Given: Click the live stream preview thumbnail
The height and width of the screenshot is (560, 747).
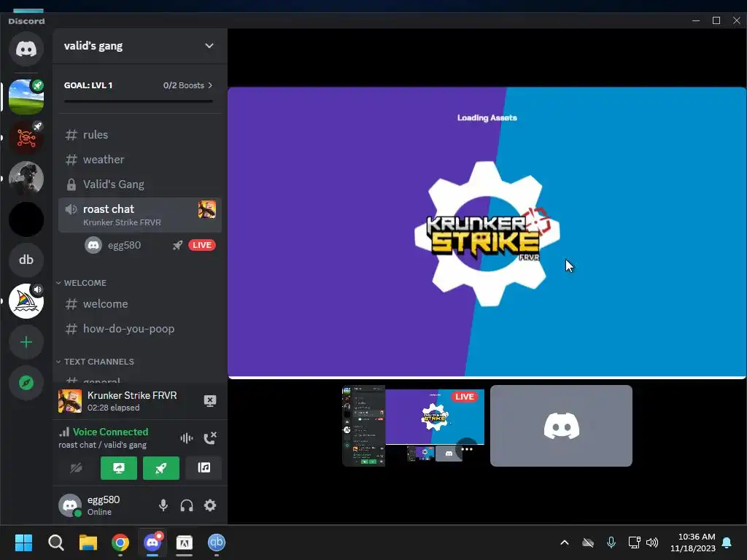Looking at the screenshot, I should pyautogui.click(x=413, y=426).
